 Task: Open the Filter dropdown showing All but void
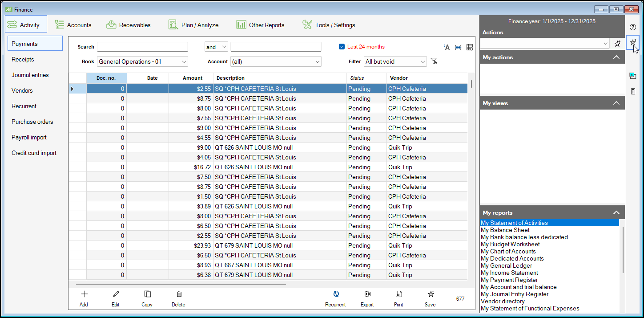[395, 61]
